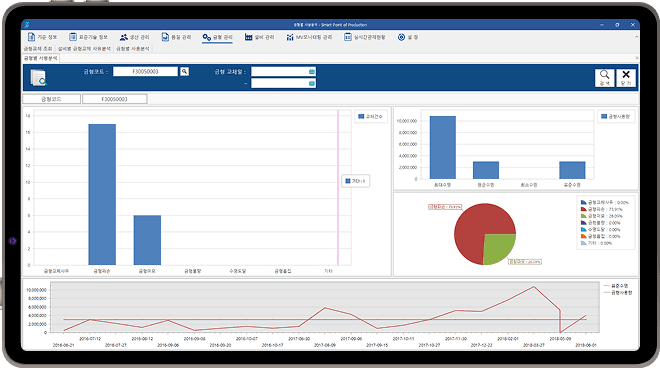Viewport: 660px width, 368px height.
Task: Click the 2016-06-21 date label on the timeline
Action: 63,345
